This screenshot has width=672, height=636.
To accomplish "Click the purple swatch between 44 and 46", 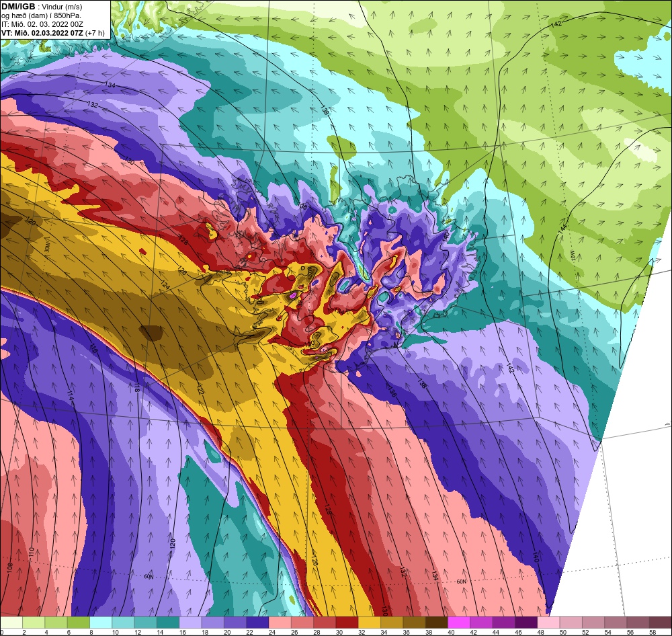I will tap(503, 623).
